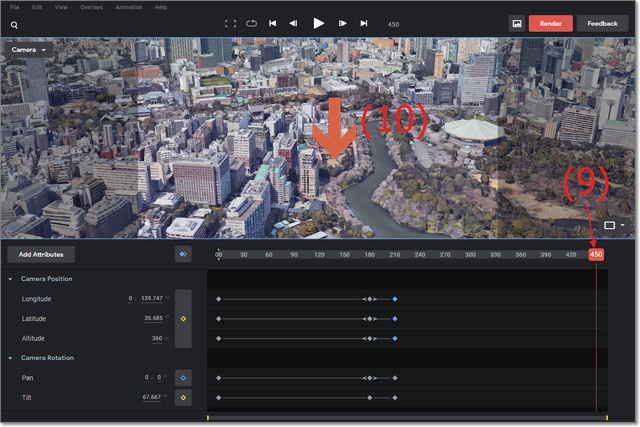
Task: Toggle the Pan keyframe diamond
Action: pos(183,378)
